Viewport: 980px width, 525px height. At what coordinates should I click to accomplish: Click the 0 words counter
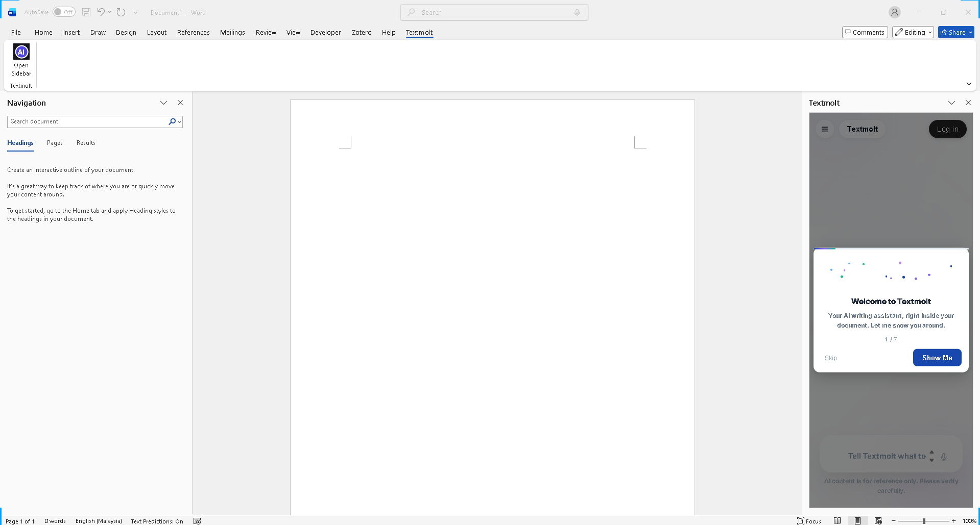tap(55, 521)
